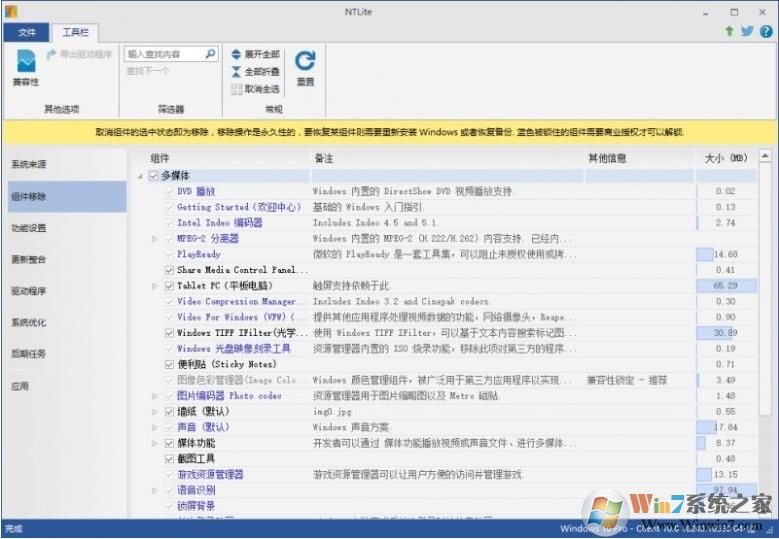
Task: Toggle the 墙纸 (默认) wallpaper checkbox
Action: [x=169, y=412]
